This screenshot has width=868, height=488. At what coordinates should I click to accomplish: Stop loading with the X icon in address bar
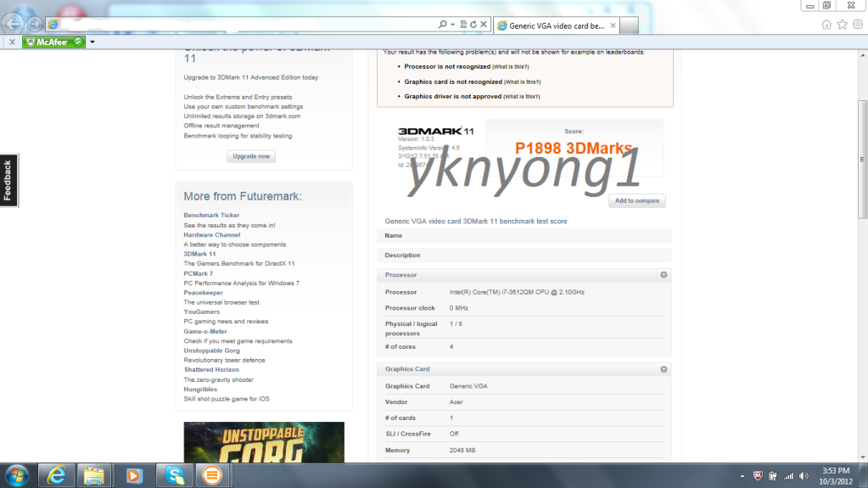[x=484, y=25]
